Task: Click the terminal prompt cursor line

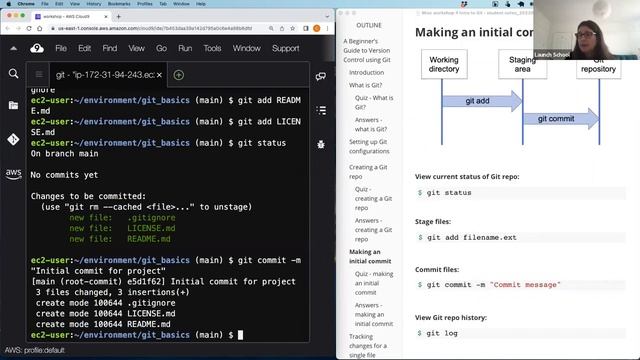Action: pos(137,335)
